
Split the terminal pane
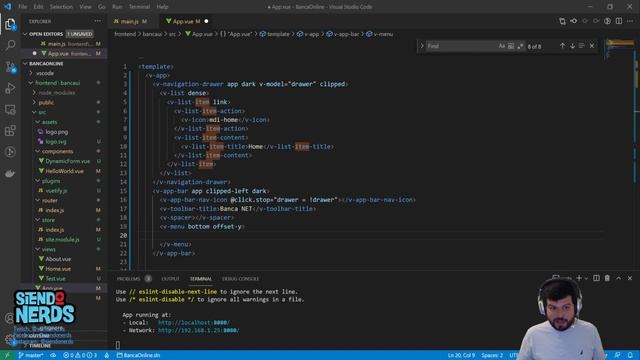click(x=596, y=278)
